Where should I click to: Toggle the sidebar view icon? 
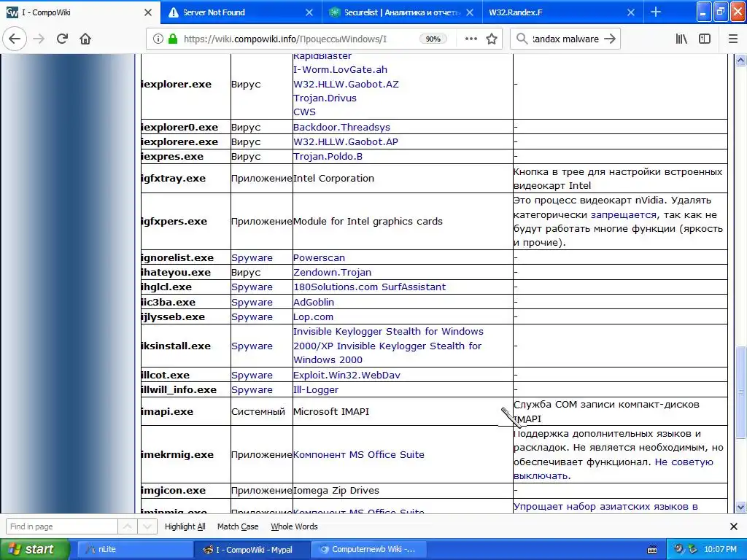[x=705, y=39]
